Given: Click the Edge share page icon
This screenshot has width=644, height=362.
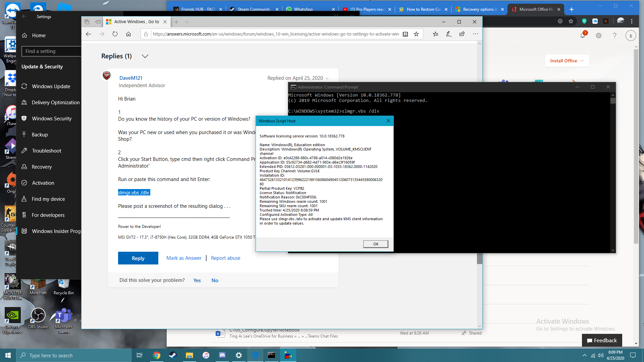Looking at the screenshot, I should click(462, 34).
